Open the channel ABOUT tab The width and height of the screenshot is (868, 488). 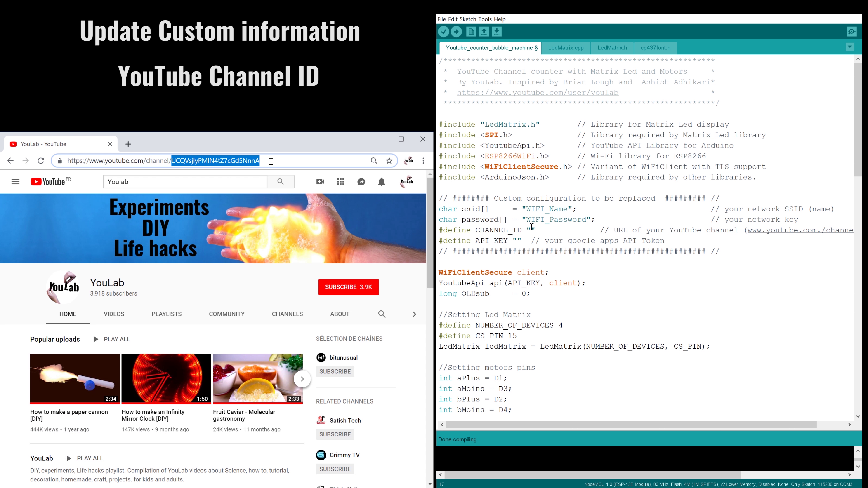(340, 314)
